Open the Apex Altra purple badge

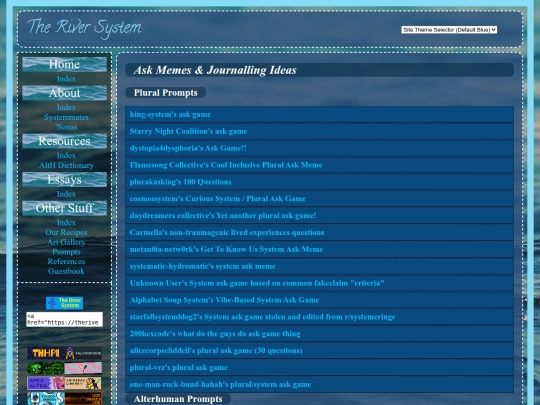coord(46,383)
